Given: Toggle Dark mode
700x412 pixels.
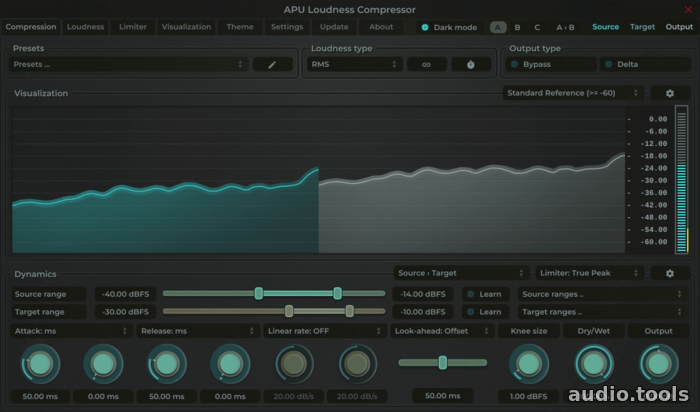Looking at the screenshot, I should click(449, 27).
